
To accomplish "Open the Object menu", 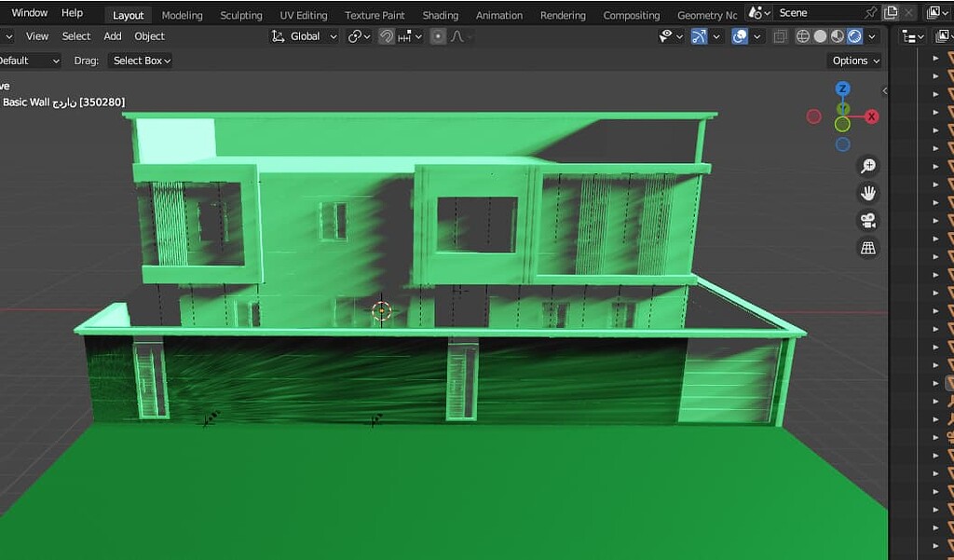I will point(149,35).
